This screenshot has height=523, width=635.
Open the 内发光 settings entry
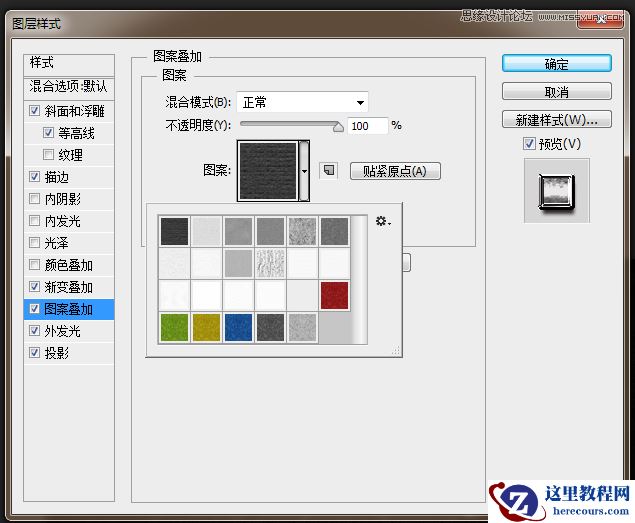pyautogui.click(x=62, y=221)
